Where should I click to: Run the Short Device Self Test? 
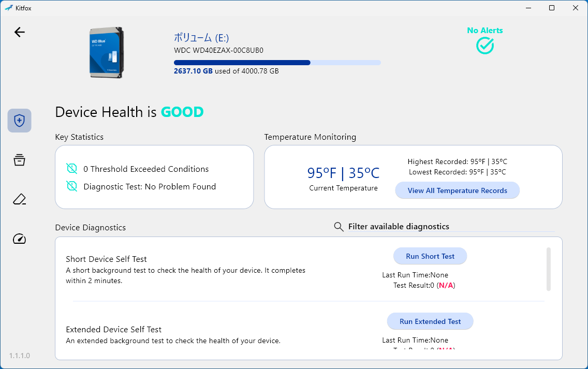tap(430, 256)
